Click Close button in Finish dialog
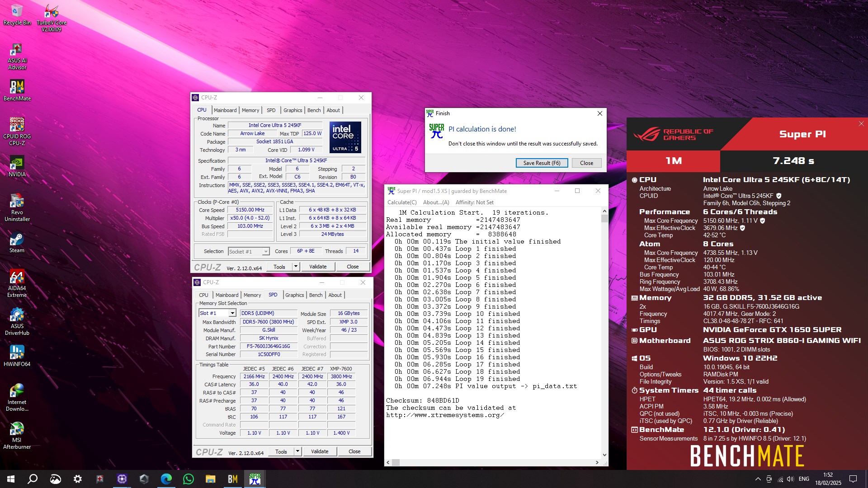This screenshot has width=868, height=488. [x=587, y=163]
